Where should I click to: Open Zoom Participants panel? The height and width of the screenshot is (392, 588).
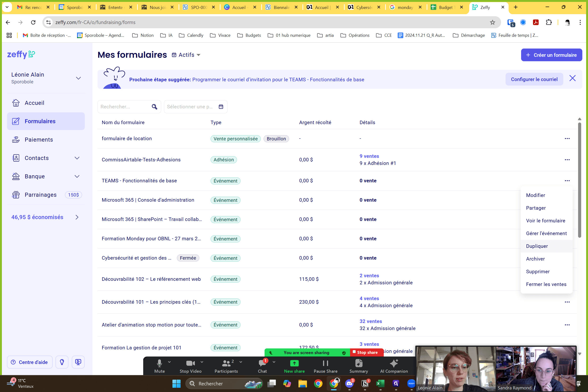point(226,366)
